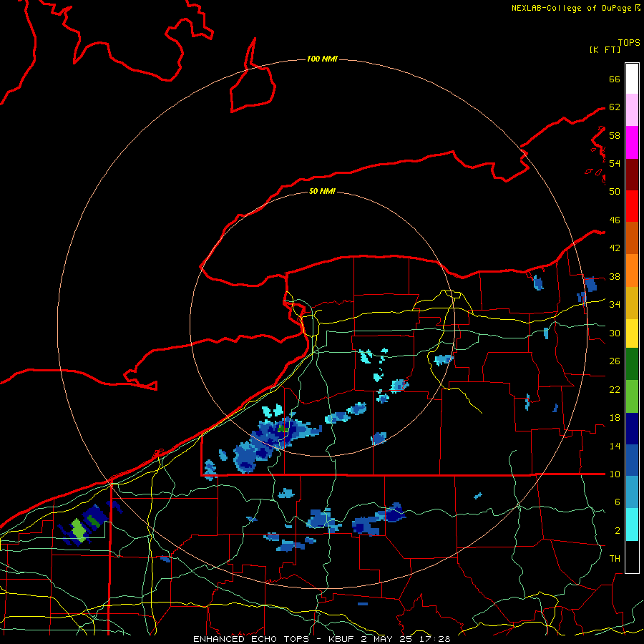Click the legend value "66"
Viewport: 644px width, 644px height.
click(x=615, y=79)
